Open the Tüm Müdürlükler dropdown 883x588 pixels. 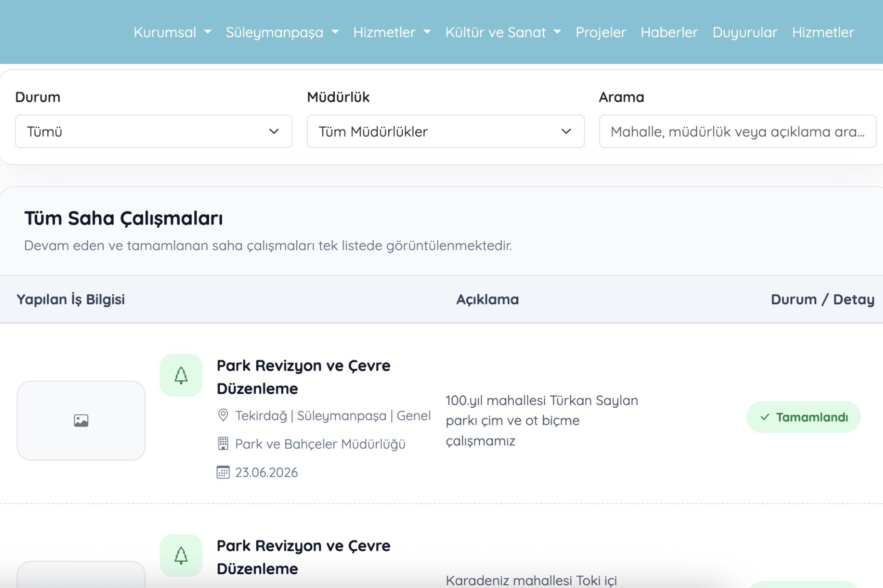click(446, 131)
